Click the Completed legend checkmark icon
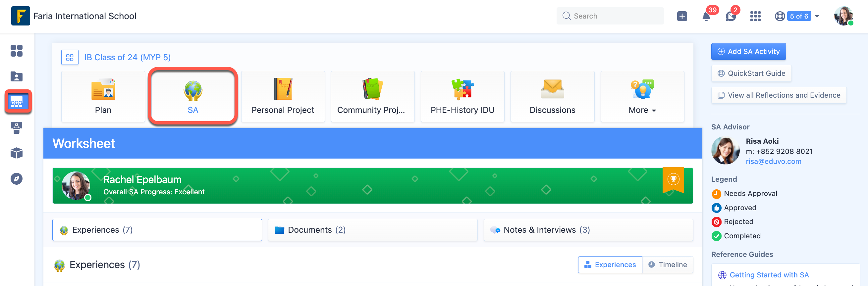 (x=716, y=236)
